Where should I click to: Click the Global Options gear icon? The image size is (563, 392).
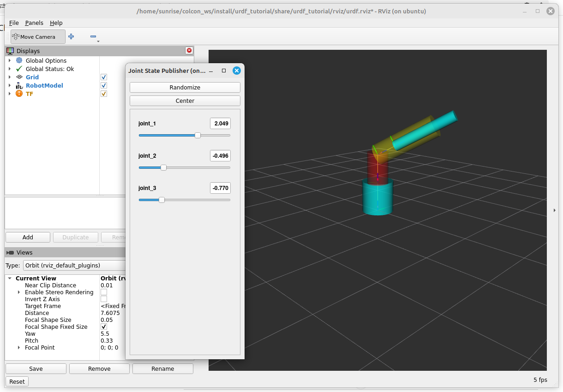[19, 61]
